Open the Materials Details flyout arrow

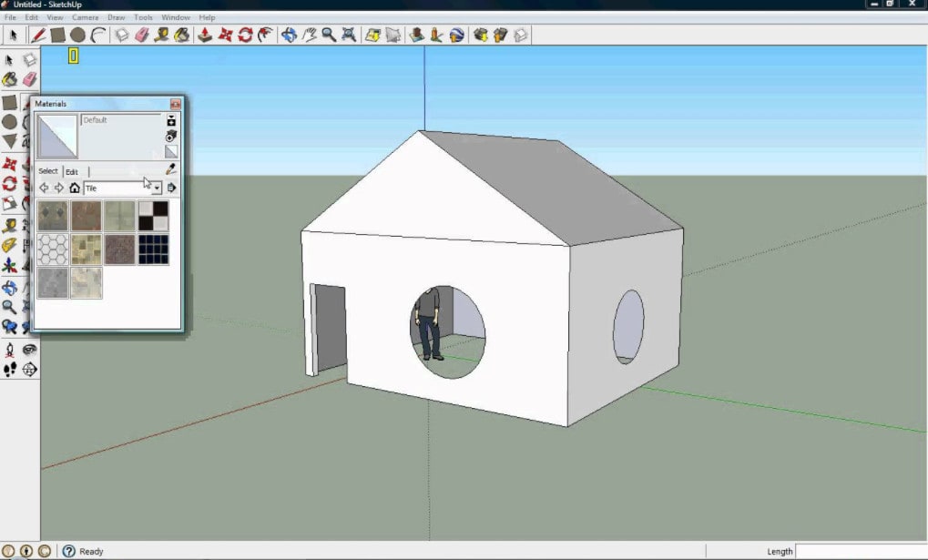click(171, 188)
